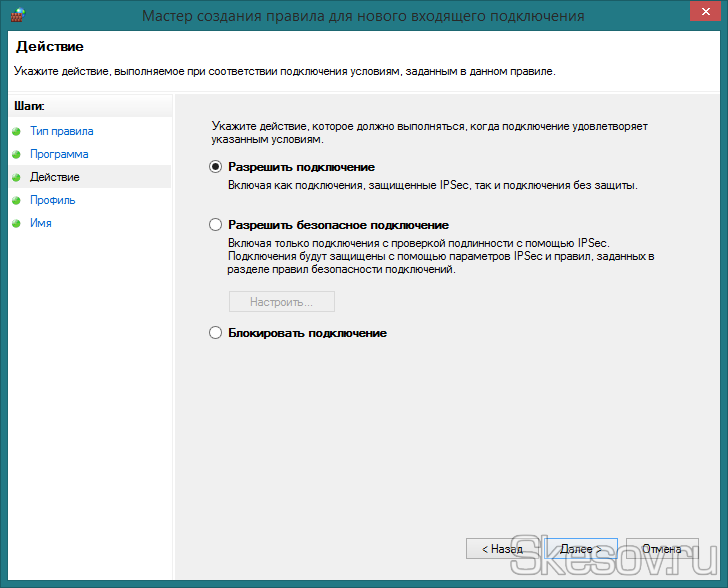Click the green bullet beside Программа
This screenshot has width=728, height=588.
16,154
